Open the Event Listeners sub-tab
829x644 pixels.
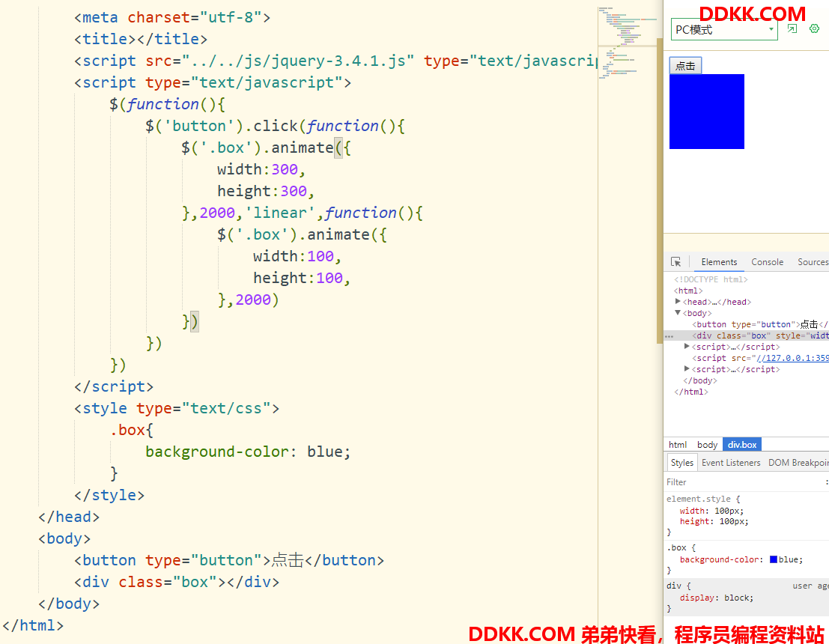731,463
